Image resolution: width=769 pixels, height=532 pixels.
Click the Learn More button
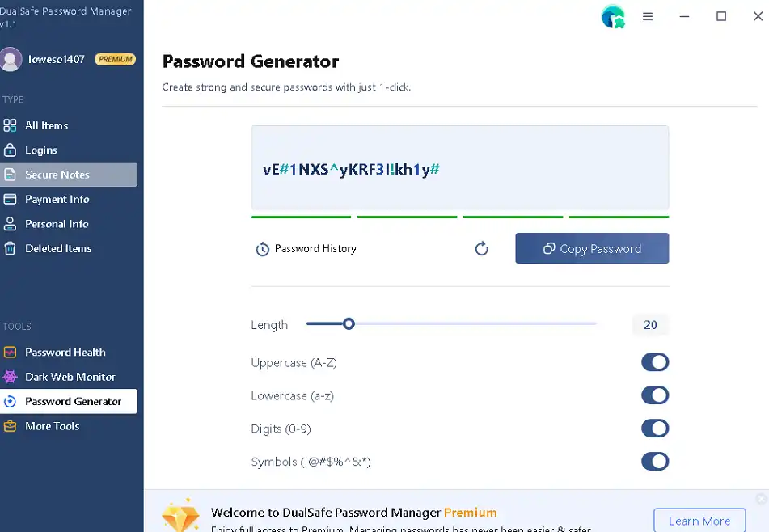[699, 521]
